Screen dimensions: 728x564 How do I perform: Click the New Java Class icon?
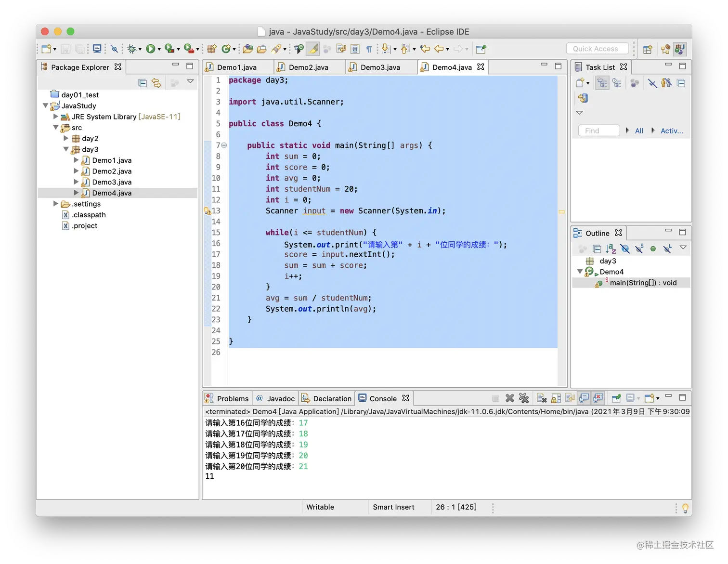coord(225,49)
